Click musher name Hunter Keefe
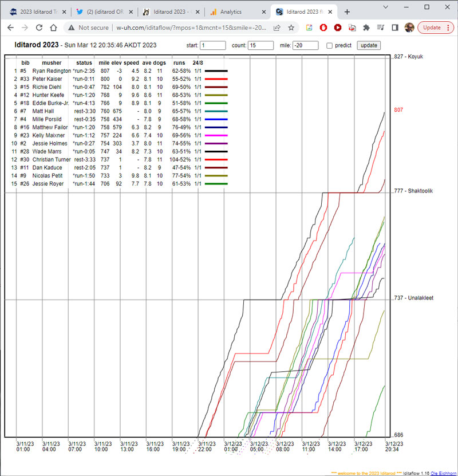Screen dimensions: 458x476 [48, 95]
